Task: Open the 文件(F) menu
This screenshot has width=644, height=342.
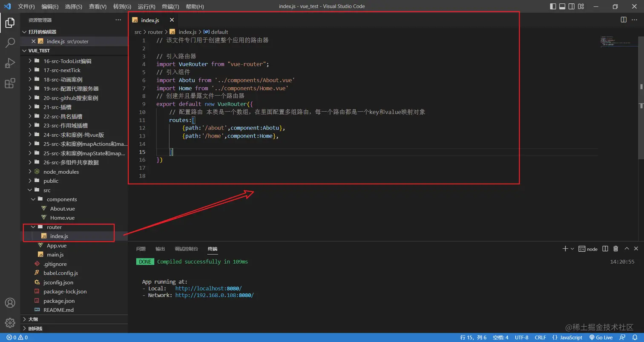Action: point(26,6)
